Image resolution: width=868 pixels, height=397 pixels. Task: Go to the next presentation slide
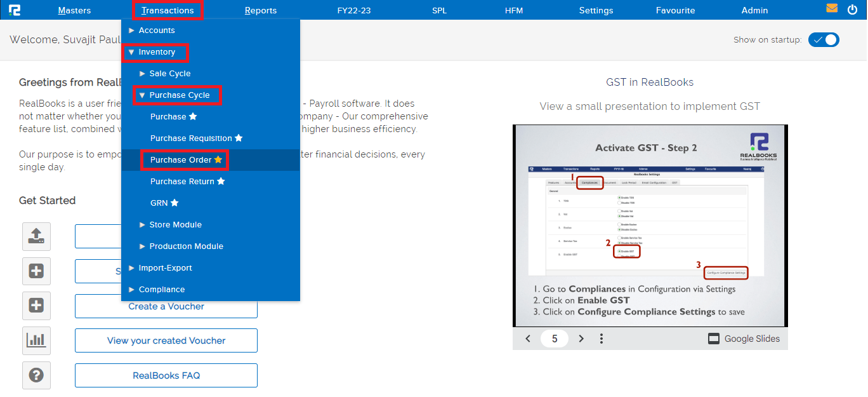[581, 339]
